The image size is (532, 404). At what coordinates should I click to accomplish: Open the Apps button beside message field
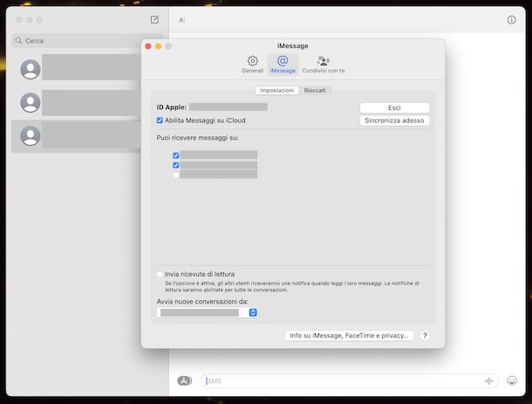point(184,380)
